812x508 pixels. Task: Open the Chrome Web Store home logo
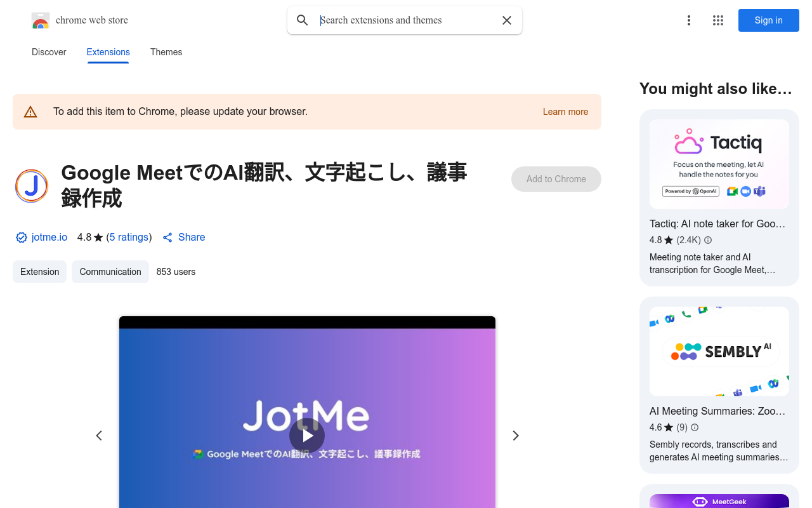coord(80,20)
